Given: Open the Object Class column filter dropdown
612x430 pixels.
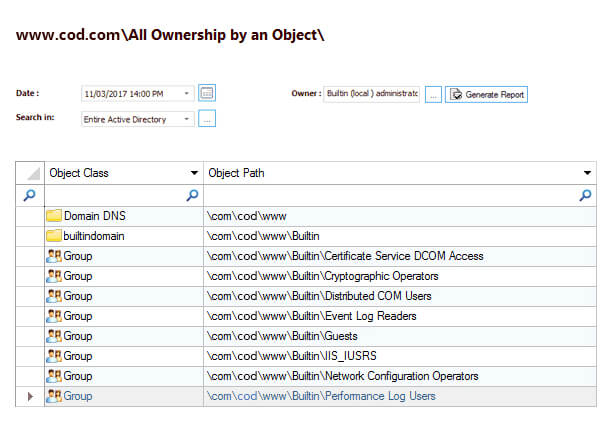Looking at the screenshot, I should coord(193,173).
